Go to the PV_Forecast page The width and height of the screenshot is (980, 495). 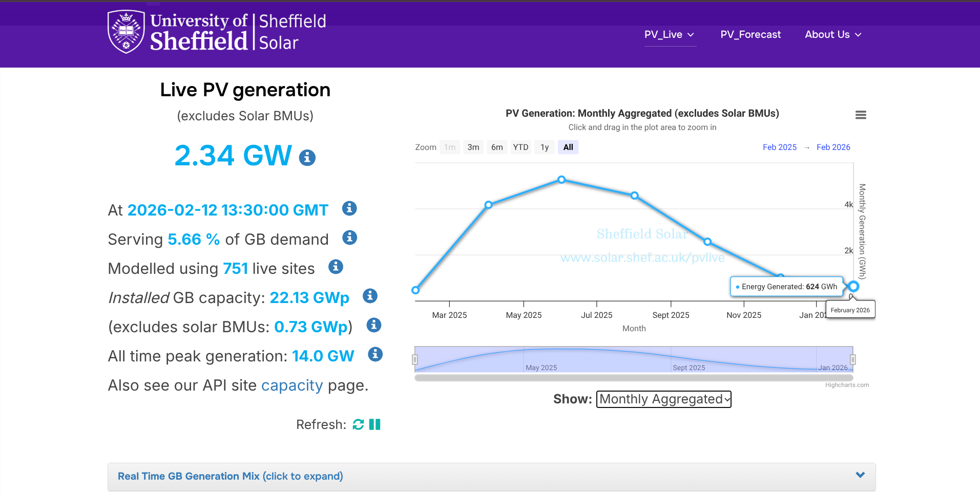[x=750, y=35]
